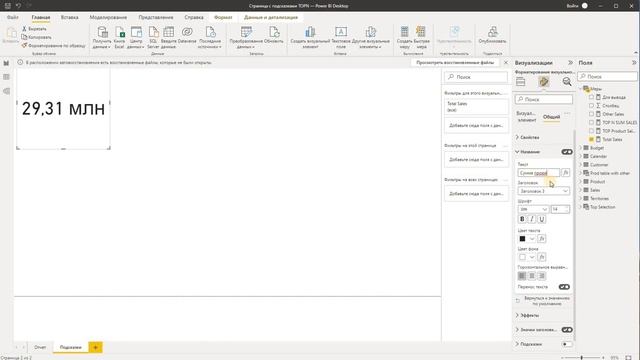Screen dimensions: 640x360
Task: Click the Enter data (Введите данные) icon
Action: pyautogui.click(x=168, y=32)
